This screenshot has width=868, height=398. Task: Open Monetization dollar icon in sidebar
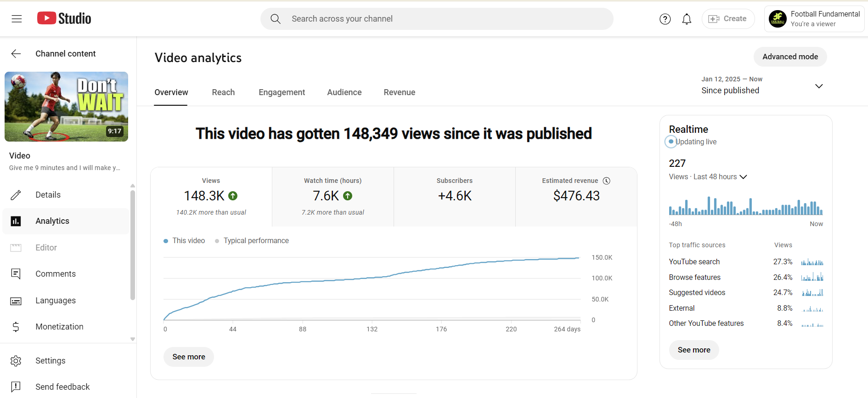click(16, 327)
